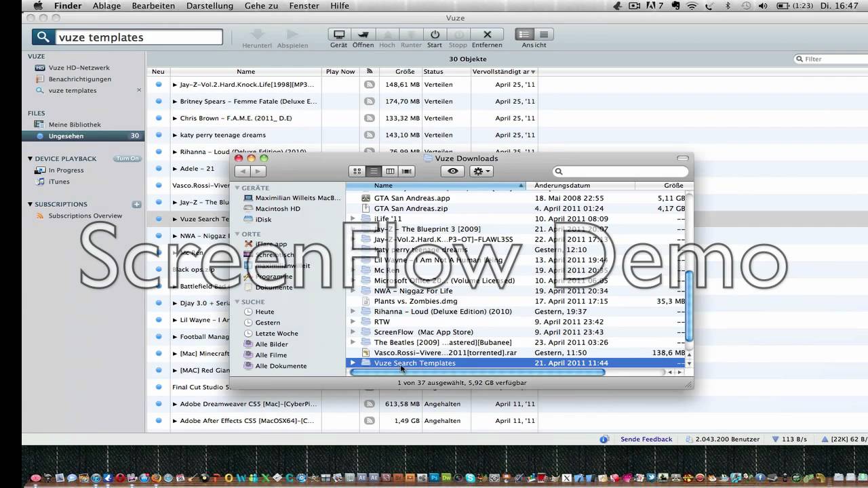Expand the Rihanna - Loud folder in Finder

[353, 312]
